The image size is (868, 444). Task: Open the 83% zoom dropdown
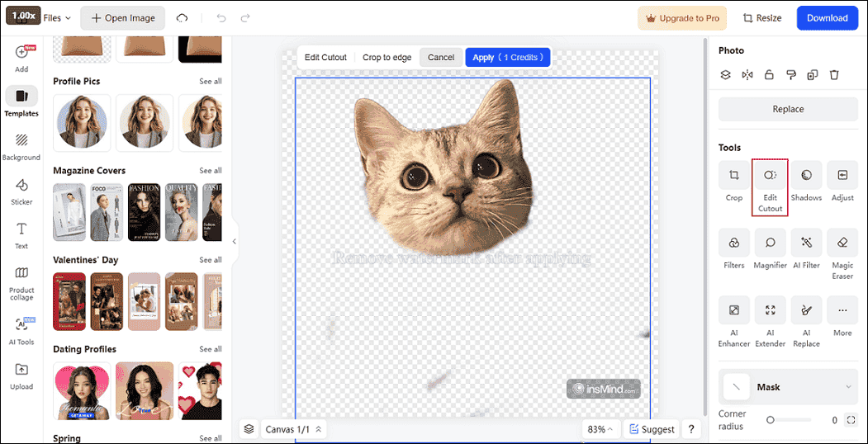pos(600,429)
